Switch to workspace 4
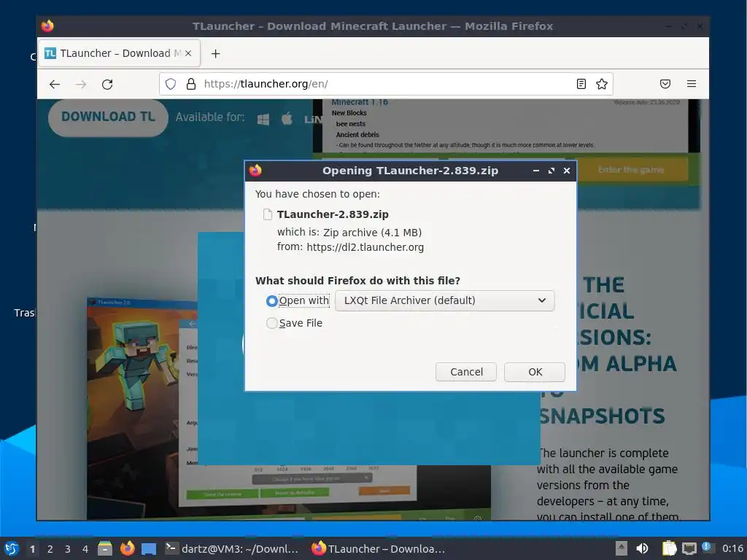 click(85, 549)
